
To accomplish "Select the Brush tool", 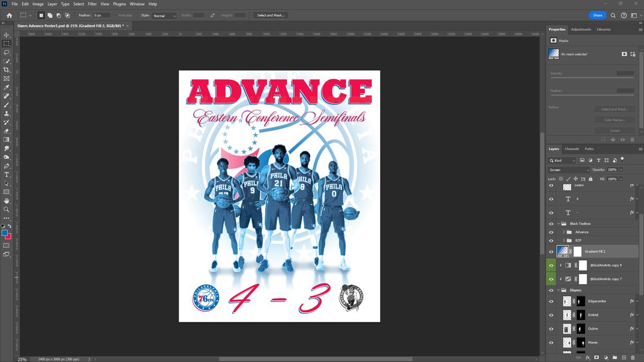I will pos(6,105).
